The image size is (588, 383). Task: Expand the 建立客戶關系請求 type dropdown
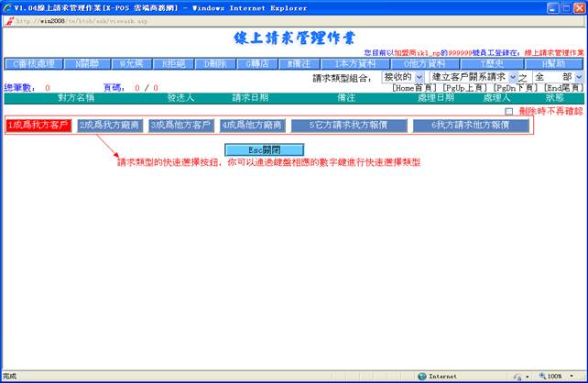tap(473, 78)
